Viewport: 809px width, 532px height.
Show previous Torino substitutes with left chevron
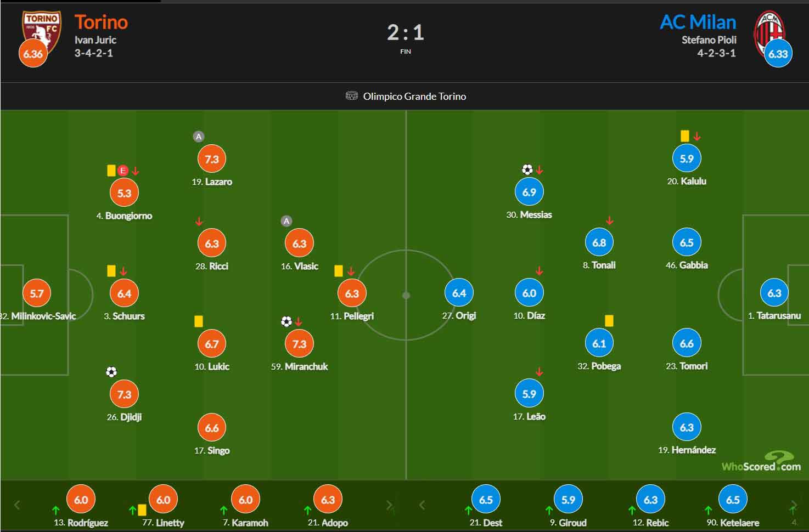(x=17, y=505)
